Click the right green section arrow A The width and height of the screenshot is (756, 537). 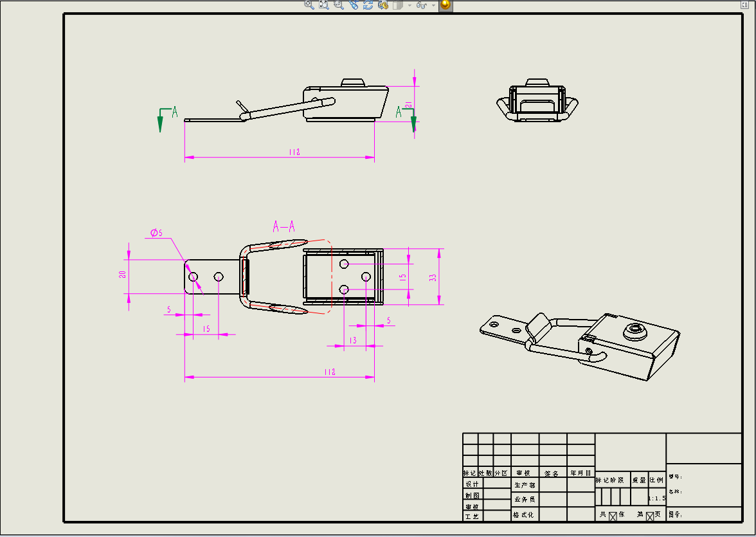tap(406, 118)
